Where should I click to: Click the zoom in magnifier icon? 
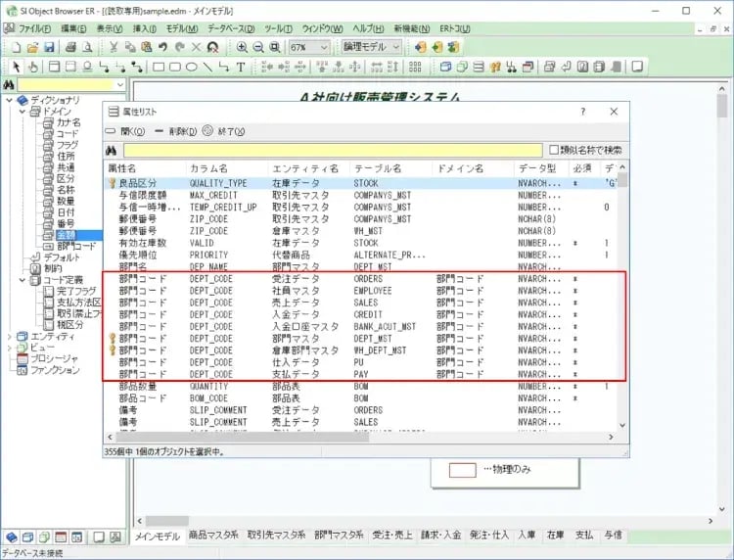pos(242,47)
